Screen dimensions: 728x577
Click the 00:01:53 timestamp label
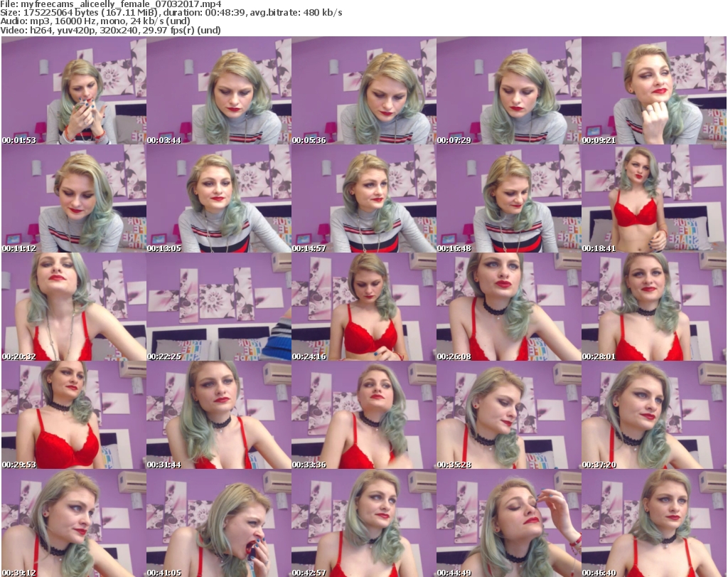click(x=19, y=140)
